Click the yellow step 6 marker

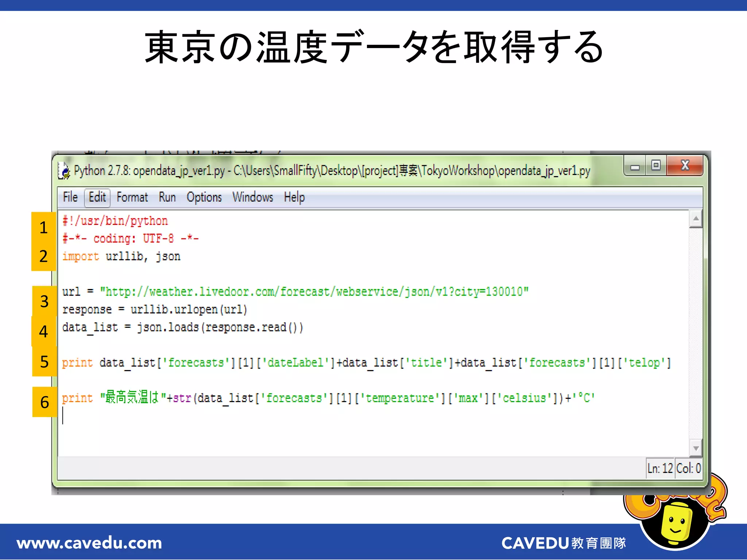[x=44, y=402]
